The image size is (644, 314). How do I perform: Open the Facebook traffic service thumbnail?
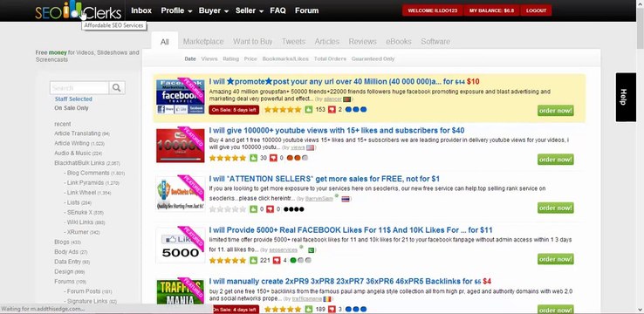click(181, 98)
